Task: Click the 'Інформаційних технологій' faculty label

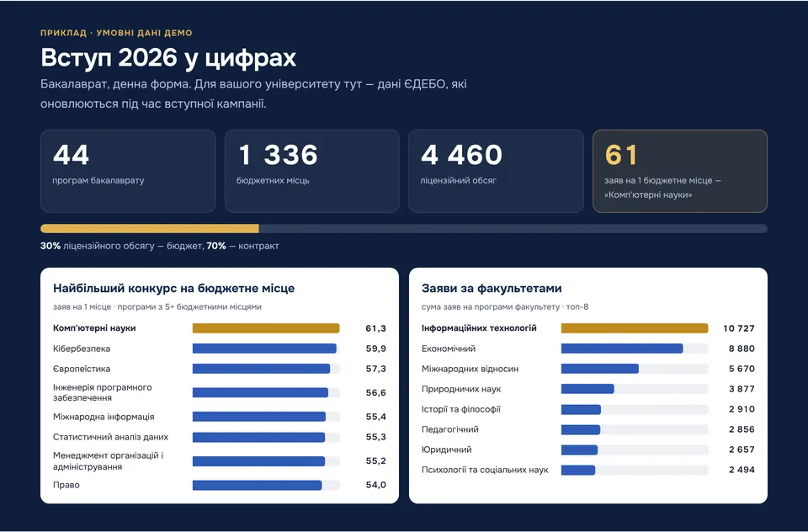Action: 479,327
